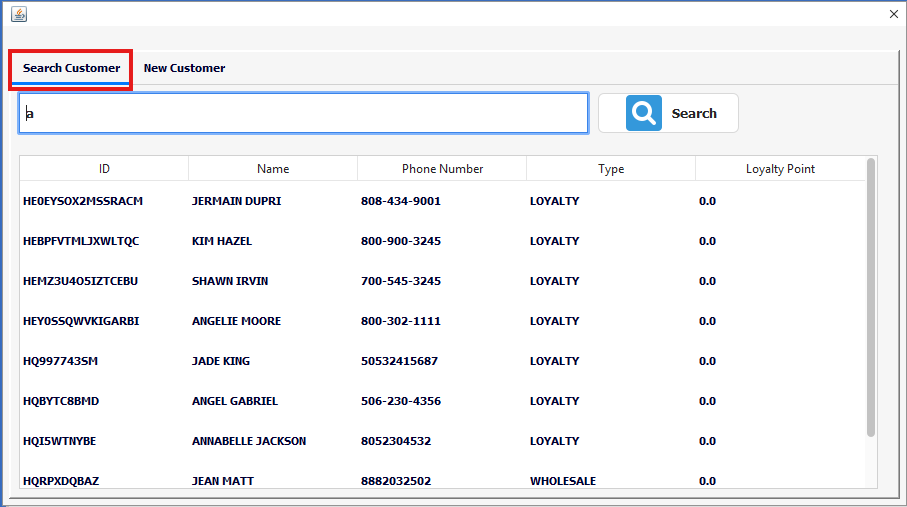Click the customer search text field

pos(303,113)
